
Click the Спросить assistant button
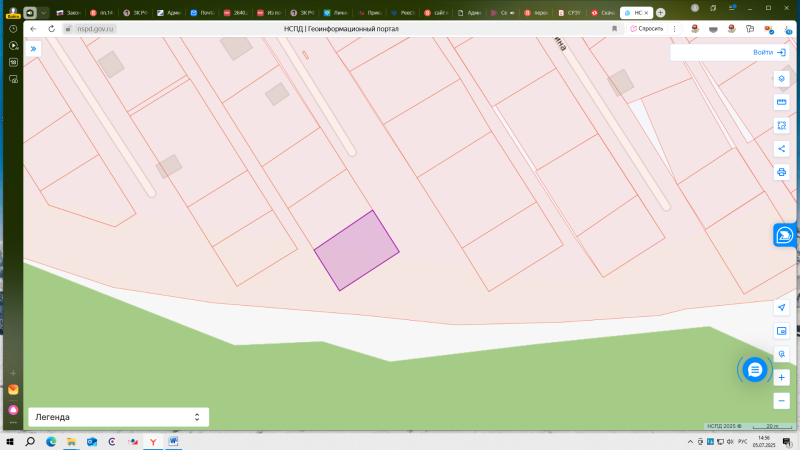[x=646, y=29]
